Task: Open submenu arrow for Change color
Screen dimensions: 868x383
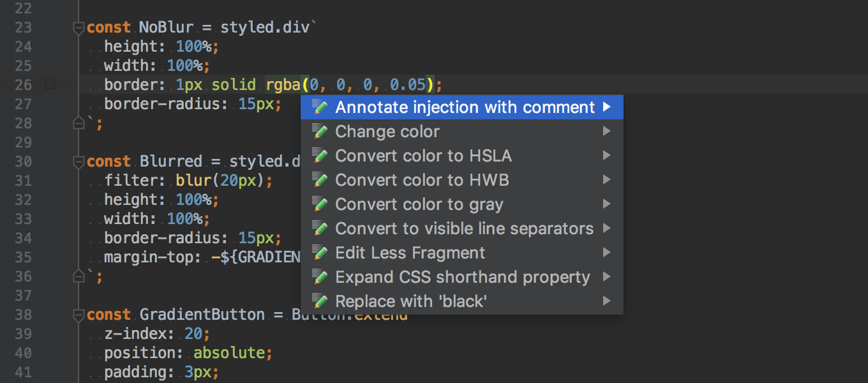Action: (606, 131)
